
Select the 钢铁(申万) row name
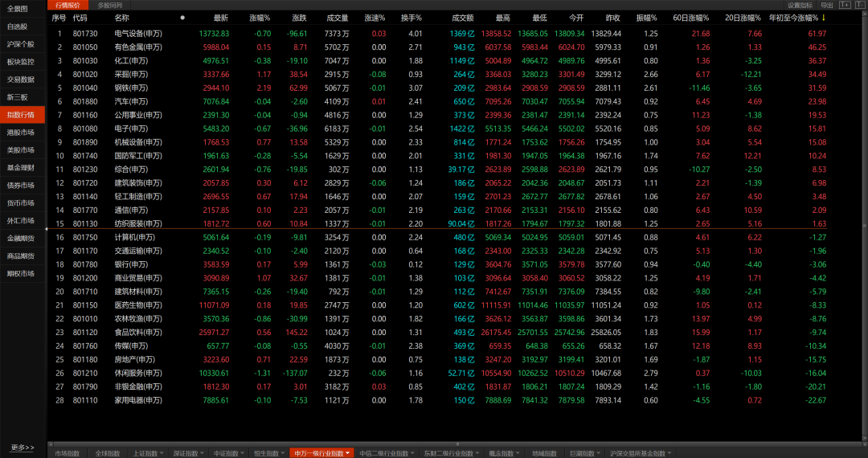(131, 88)
